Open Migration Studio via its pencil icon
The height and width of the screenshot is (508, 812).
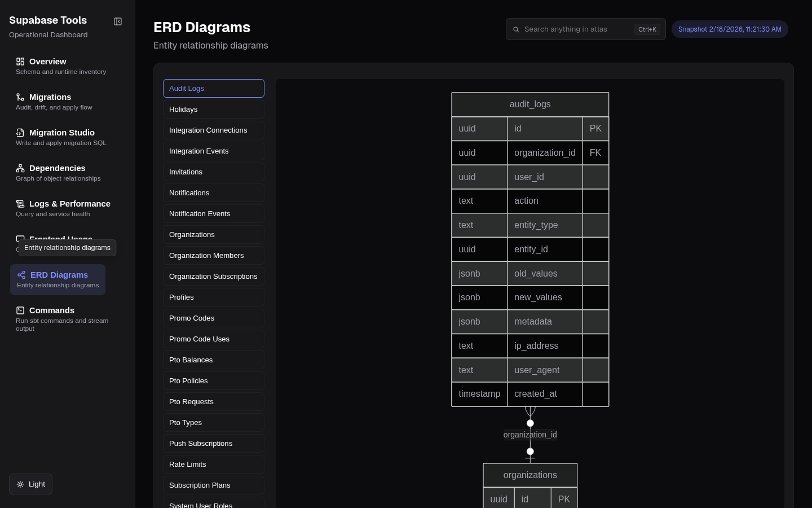tap(20, 132)
